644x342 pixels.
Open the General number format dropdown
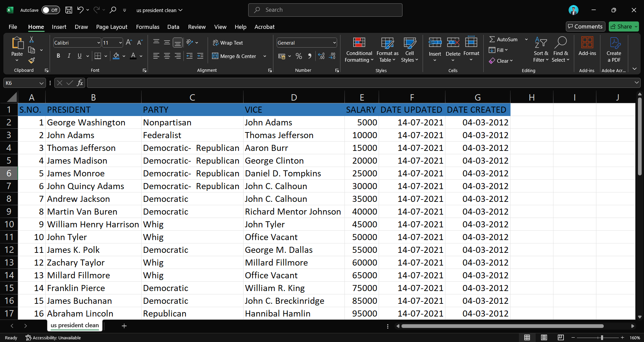[x=334, y=43]
